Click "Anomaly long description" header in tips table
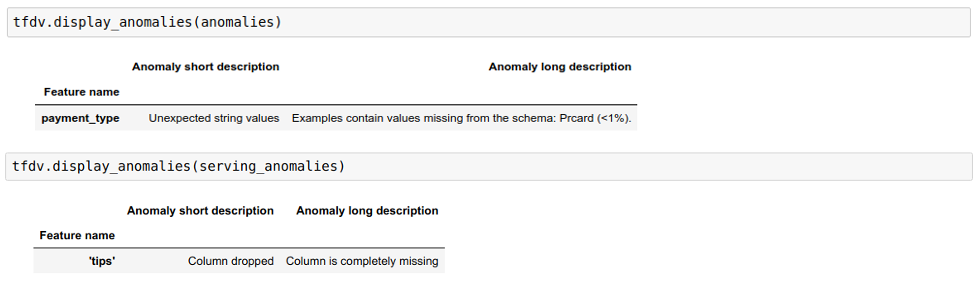This screenshot has height=282, width=980. (367, 210)
